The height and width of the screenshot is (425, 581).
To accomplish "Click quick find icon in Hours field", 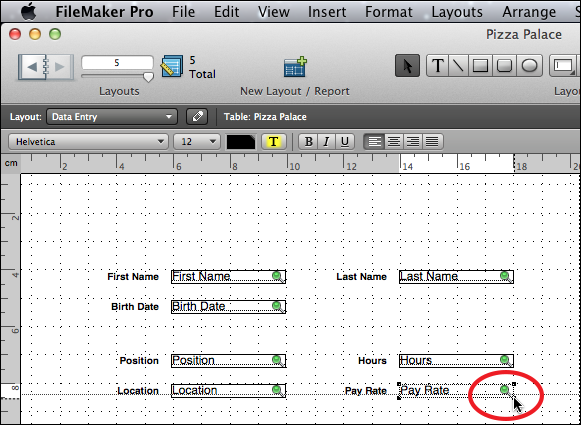I will tap(505, 361).
